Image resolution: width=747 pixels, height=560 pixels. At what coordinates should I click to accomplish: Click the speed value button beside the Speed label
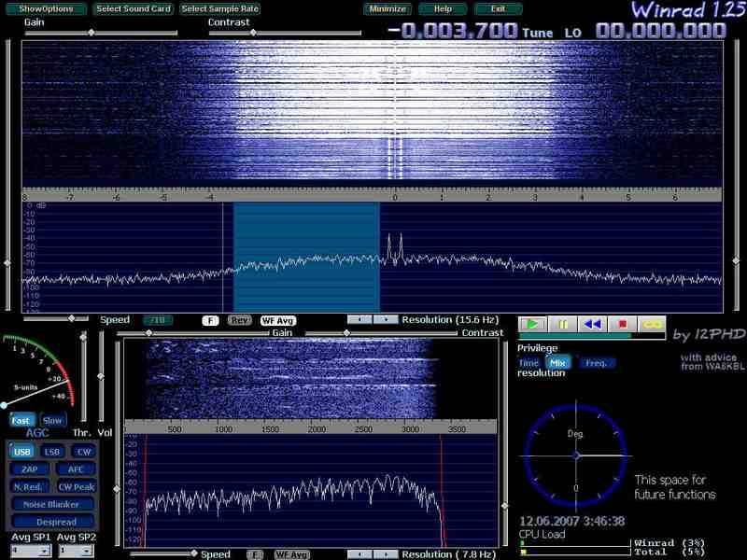tap(157, 320)
